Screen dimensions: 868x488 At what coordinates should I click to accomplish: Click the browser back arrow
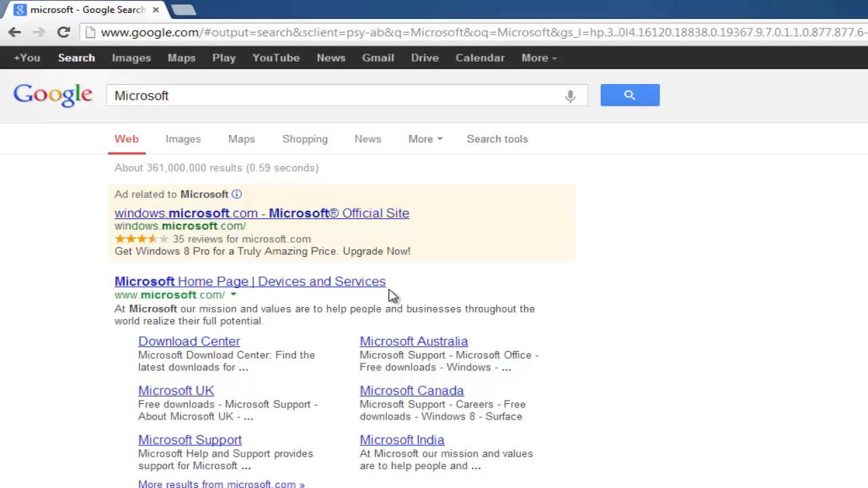tap(15, 32)
